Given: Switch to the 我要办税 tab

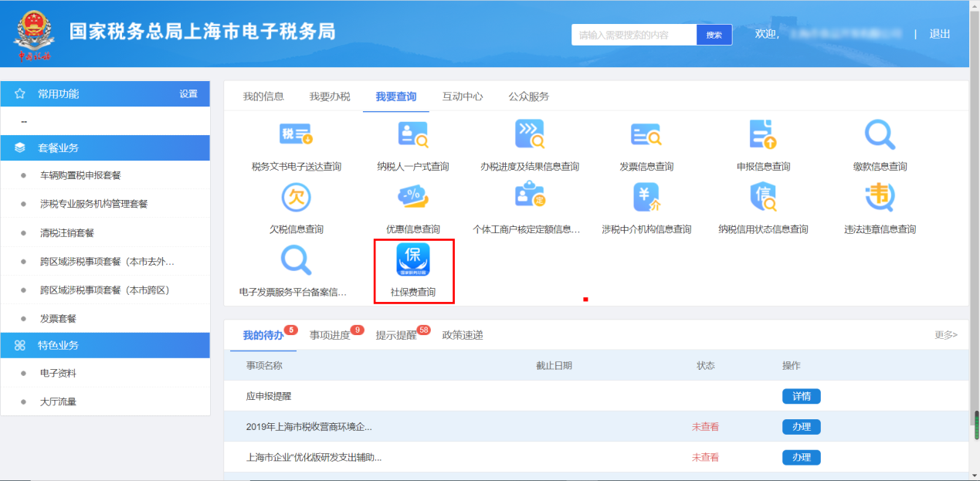Looking at the screenshot, I should [x=330, y=97].
